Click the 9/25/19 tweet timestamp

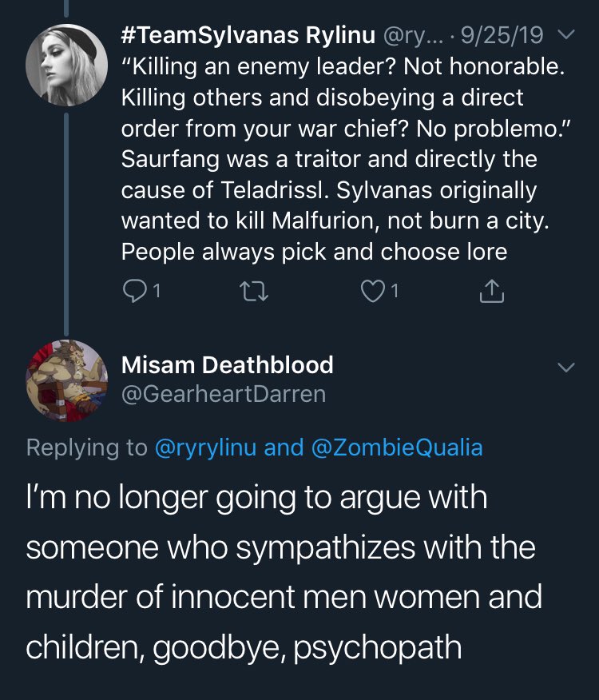click(513, 36)
